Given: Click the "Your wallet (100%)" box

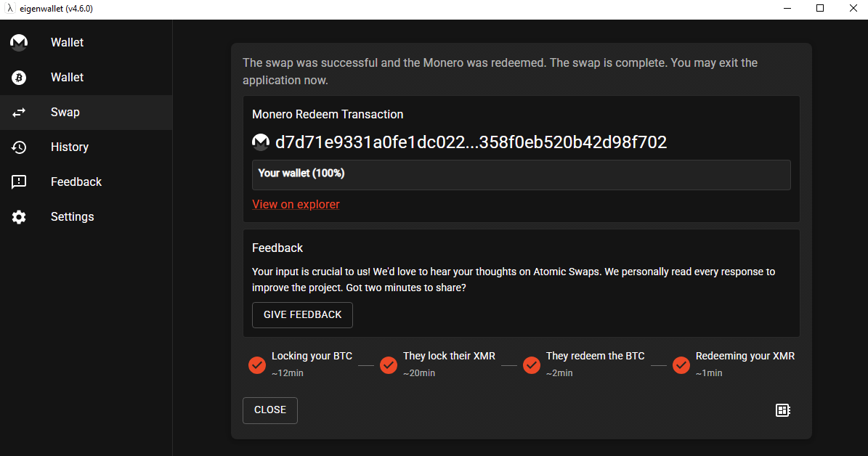Looking at the screenshot, I should click(522, 175).
